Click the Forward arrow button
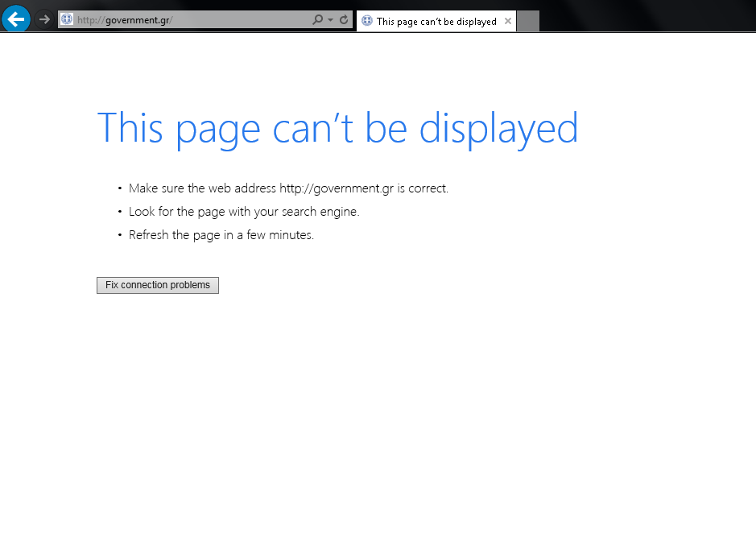This screenshot has width=756, height=558. pos(45,20)
